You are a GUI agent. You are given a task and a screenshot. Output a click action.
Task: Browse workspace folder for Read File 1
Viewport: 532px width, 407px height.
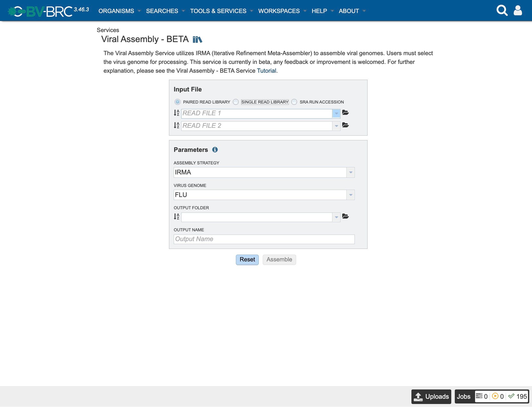pos(345,113)
